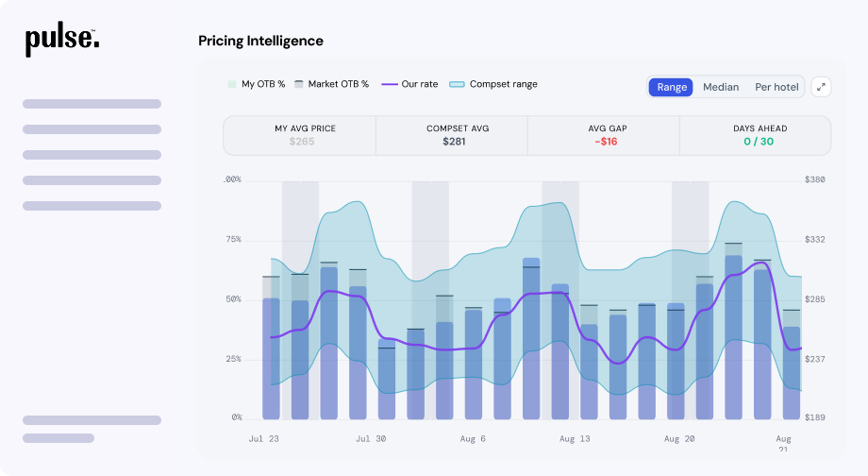Switch to the Median view
The width and height of the screenshot is (868, 476).
pyautogui.click(x=721, y=87)
